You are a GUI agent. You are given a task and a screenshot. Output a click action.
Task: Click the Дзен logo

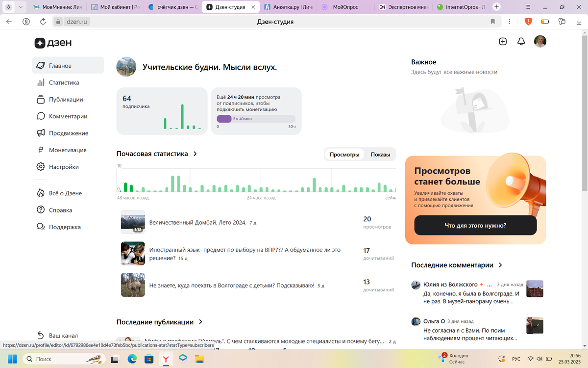click(53, 43)
